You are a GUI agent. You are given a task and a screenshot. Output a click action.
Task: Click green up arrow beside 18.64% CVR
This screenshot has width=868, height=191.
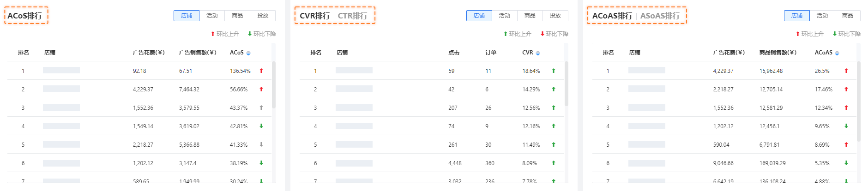[x=554, y=71]
